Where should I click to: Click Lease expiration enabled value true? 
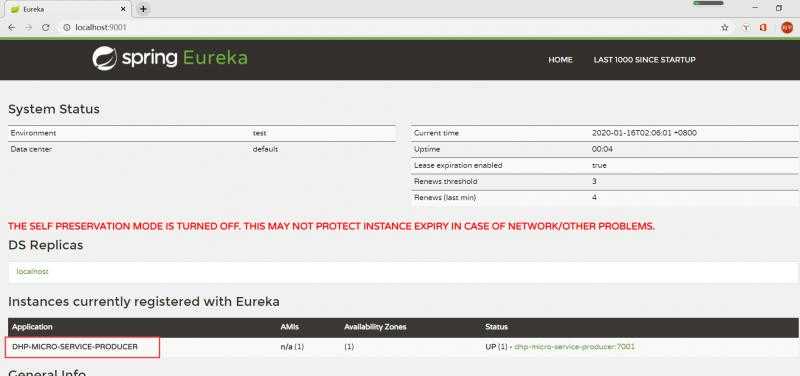[x=599, y=165]
